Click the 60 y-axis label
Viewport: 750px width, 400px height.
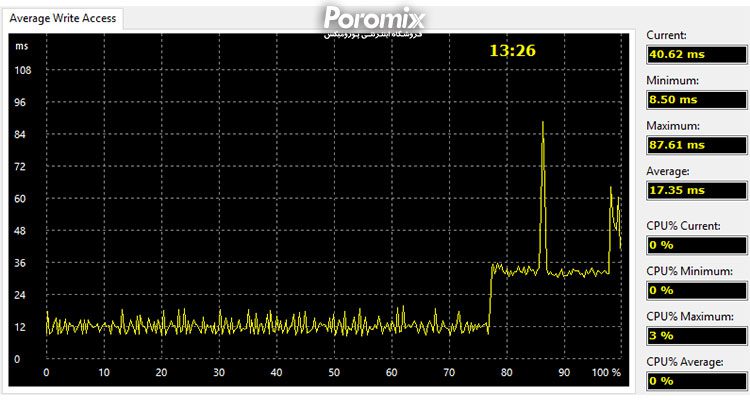(20, 199)
